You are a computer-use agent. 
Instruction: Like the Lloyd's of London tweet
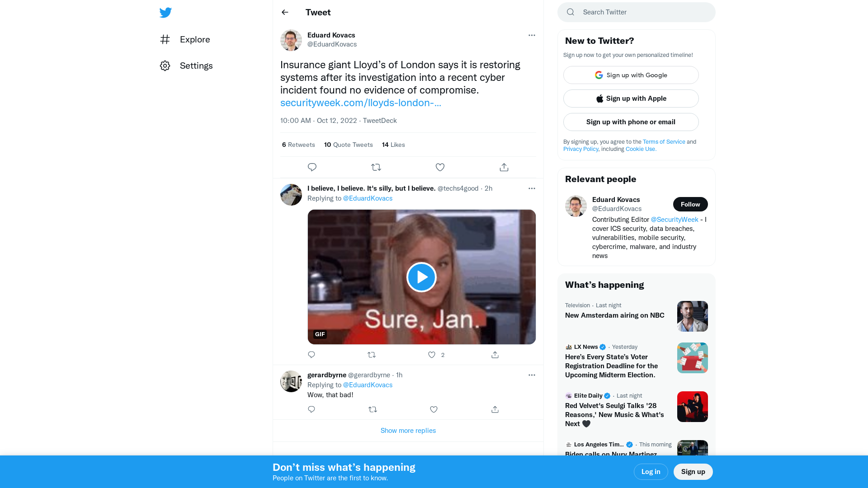click(440, 167)
